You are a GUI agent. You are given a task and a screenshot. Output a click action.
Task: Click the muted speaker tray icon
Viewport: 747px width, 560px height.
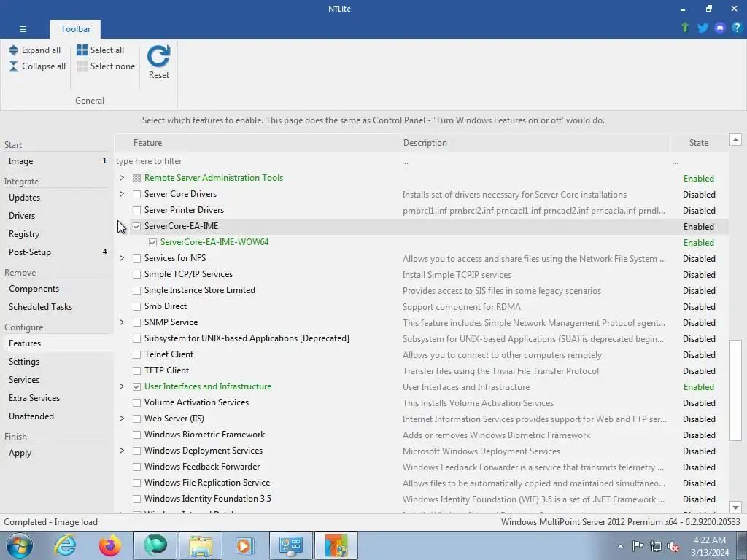(673, 546)
